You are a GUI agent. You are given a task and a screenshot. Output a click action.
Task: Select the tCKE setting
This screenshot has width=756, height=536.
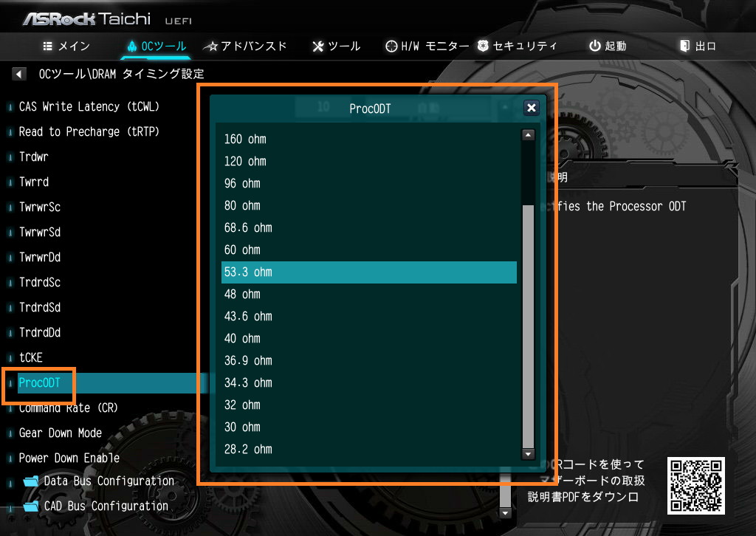(x=31, y=357)
